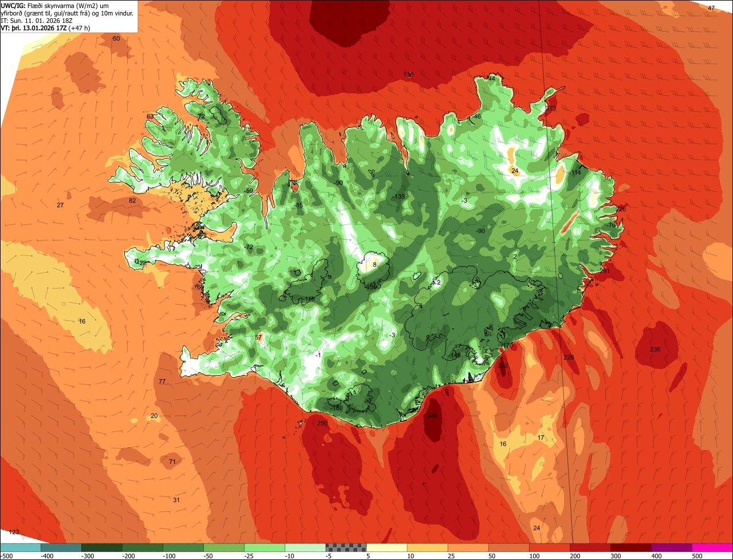Pick the 25 to 50 light orange swatch

tap(468, 547)
